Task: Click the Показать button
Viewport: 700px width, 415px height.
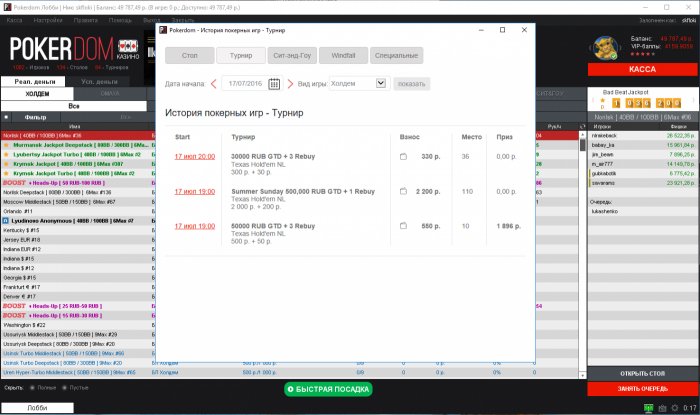Action: click(x=412, y=84)
